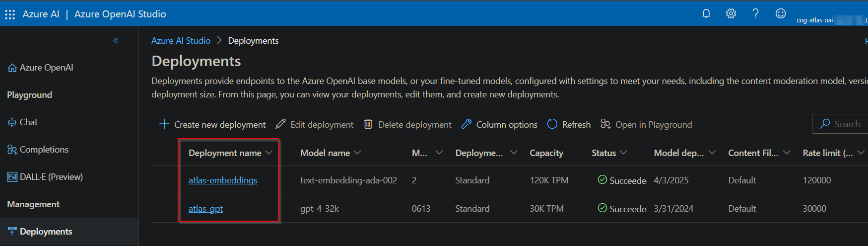This screenshot has width=868, height=246.
Task: Click the Refresh icon in toolbar
Action: [x=552, y=124]
